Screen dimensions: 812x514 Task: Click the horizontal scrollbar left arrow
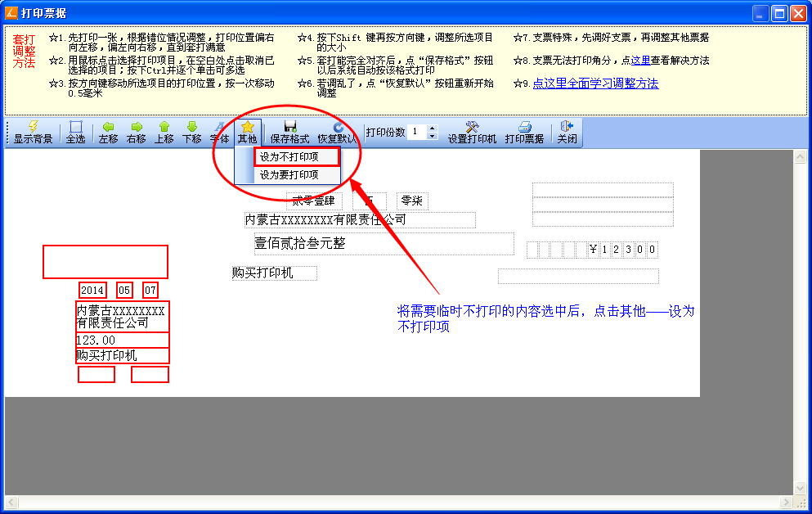pos(11,502)
